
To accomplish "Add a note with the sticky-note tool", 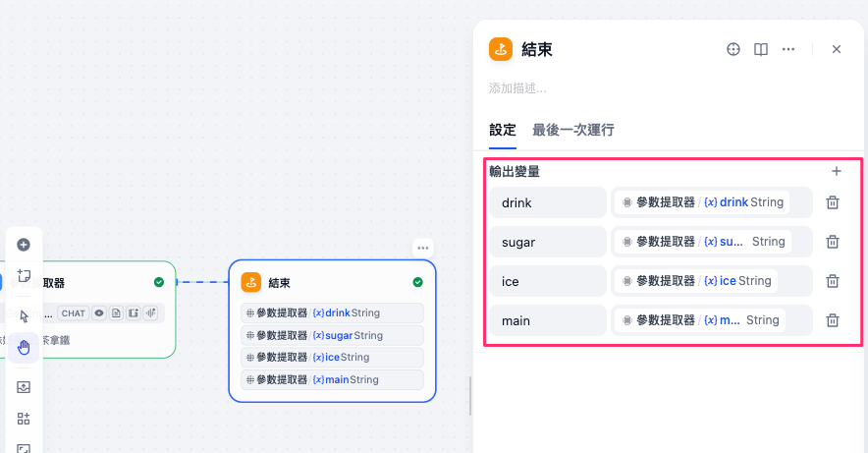I will tap(24, 276).
